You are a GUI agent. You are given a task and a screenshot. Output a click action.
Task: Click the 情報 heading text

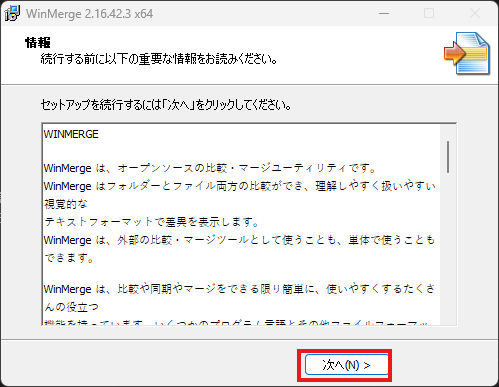[x=38, y=43]
